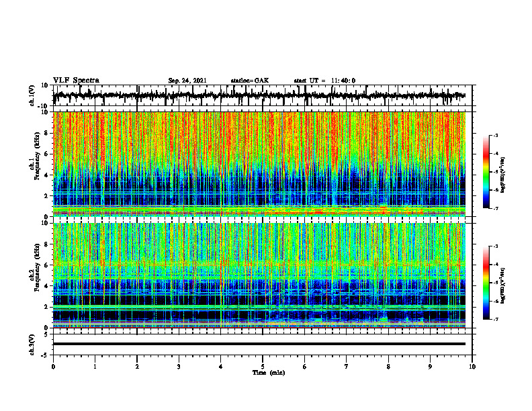532x411 pixels.
Task: Click the "8" kHz tick on ch.1 frequency axis
Action: (x=48, y=133)
